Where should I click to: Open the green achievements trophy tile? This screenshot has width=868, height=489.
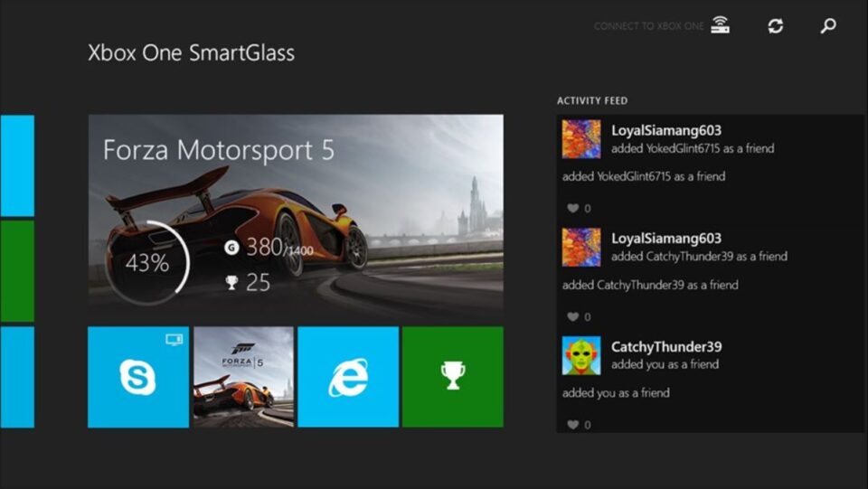(x=453, y=377)
